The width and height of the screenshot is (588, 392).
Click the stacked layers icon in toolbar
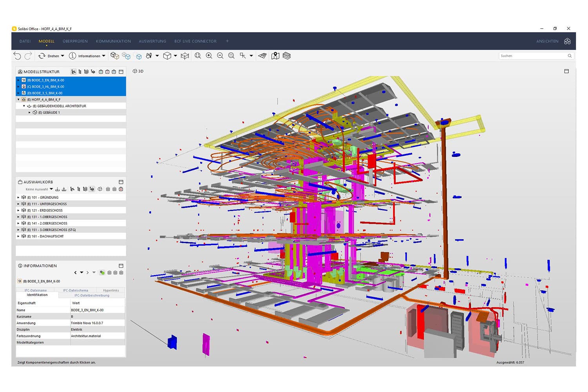[287, 56]
